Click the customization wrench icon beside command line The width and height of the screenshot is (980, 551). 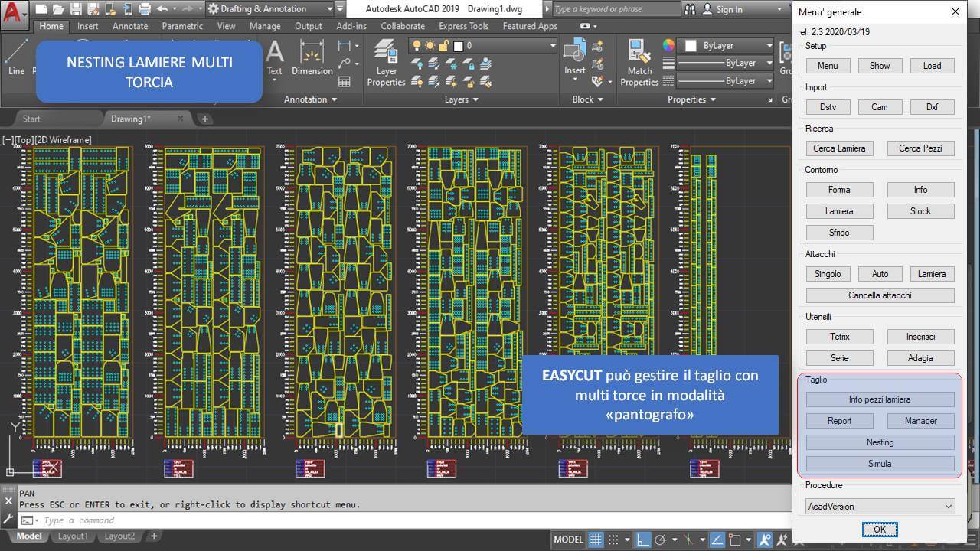tap(8, 519)
